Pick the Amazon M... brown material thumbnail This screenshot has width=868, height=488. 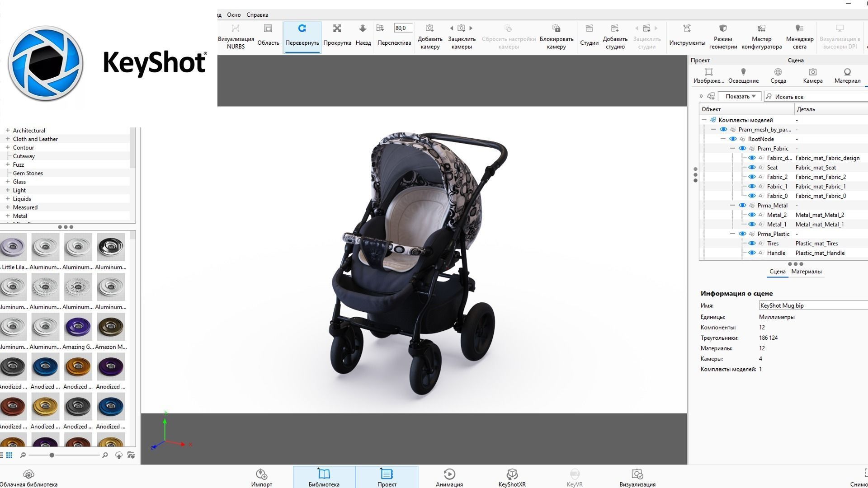click(x=111, y=327)
